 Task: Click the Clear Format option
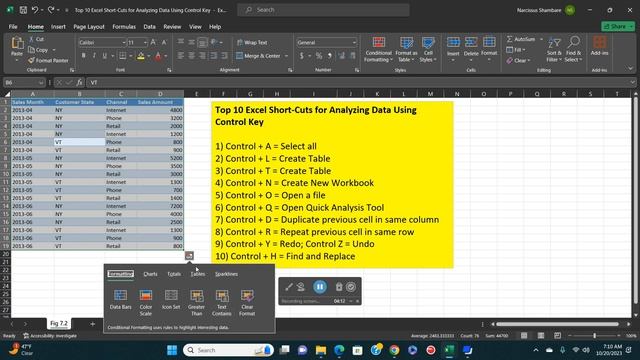pos(247,302)
